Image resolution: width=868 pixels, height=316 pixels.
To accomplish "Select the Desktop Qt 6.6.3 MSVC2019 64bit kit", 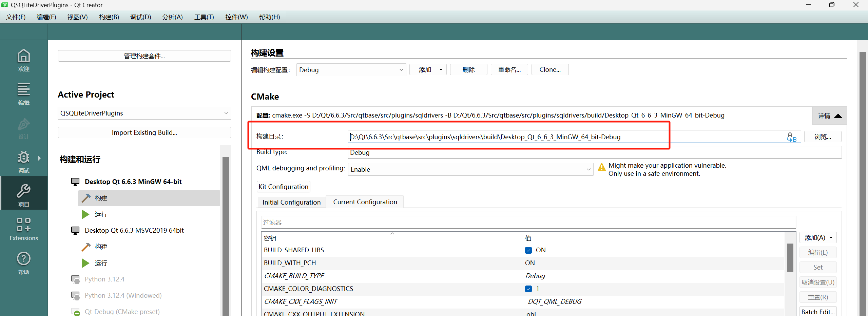I will [134, 231].
